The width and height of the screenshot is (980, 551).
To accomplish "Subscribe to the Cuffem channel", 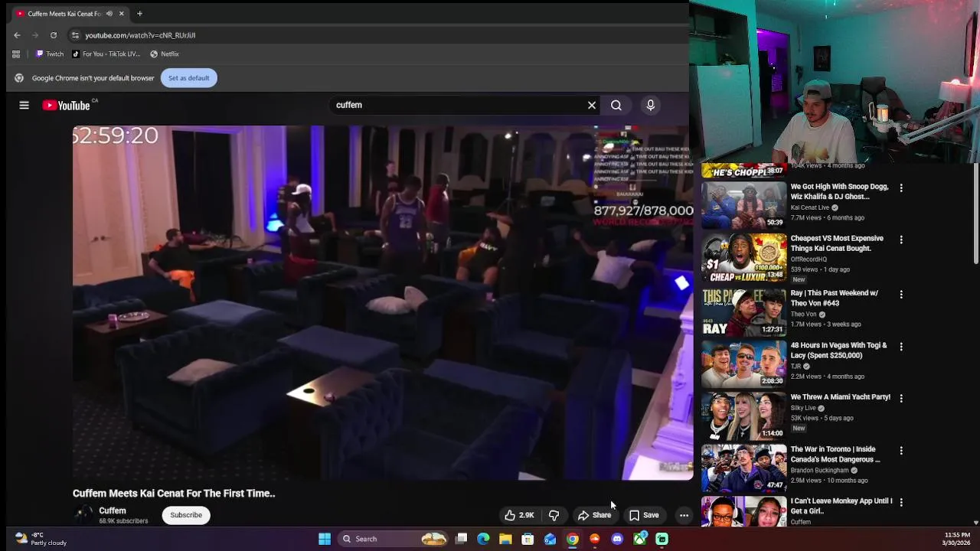I will click(x=186, y=516).
